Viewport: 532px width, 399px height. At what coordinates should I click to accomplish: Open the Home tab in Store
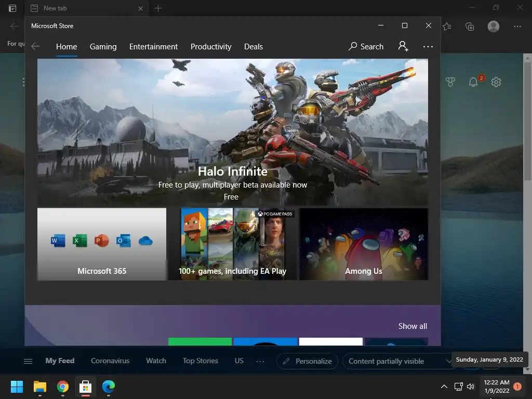(x=66, y=46)
